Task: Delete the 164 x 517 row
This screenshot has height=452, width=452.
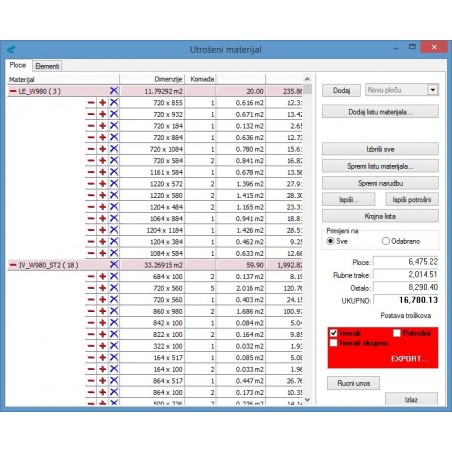Action: point(114,357)
